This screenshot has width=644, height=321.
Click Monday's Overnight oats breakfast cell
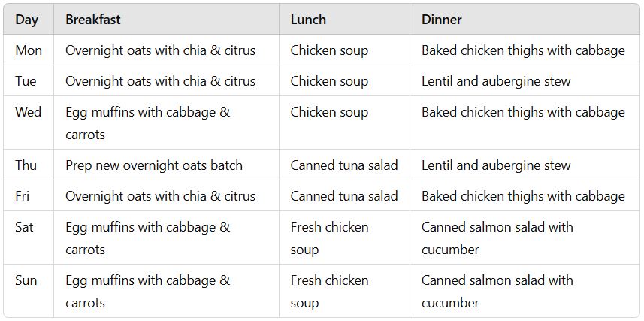point(160,50)
